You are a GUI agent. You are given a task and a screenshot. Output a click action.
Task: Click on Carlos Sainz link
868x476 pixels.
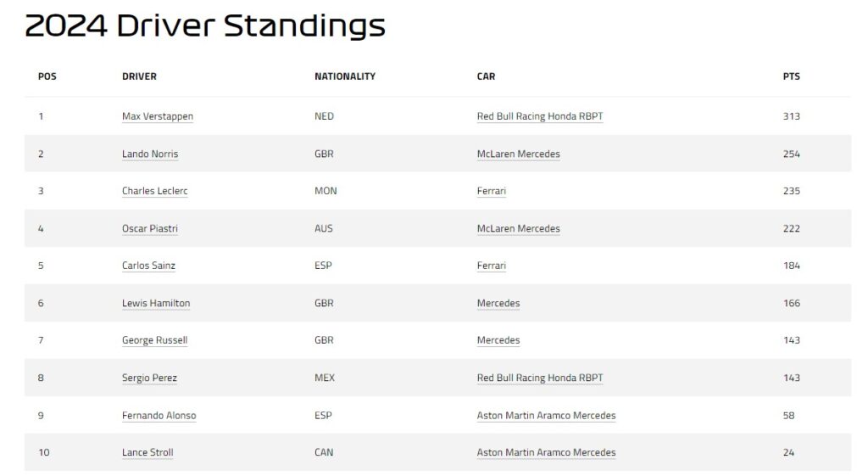[x=148, y=266]
